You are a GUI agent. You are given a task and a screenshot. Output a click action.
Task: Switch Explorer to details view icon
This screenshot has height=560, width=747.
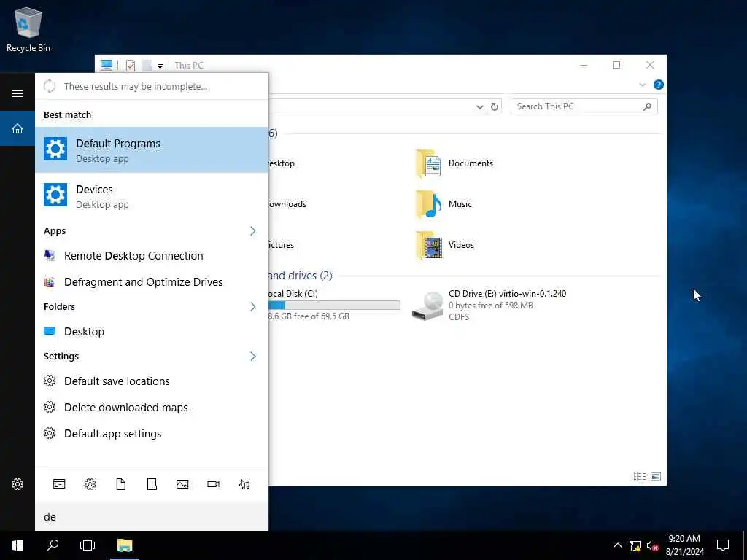639,476
